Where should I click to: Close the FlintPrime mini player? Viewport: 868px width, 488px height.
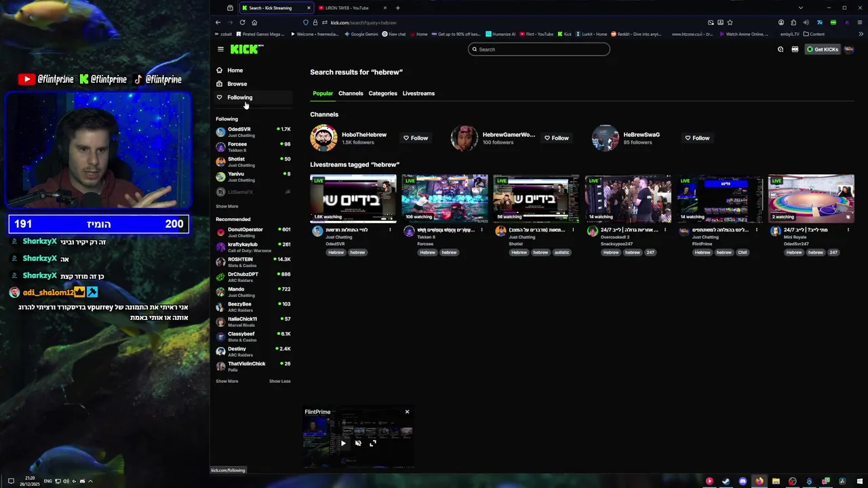(407, 411)
